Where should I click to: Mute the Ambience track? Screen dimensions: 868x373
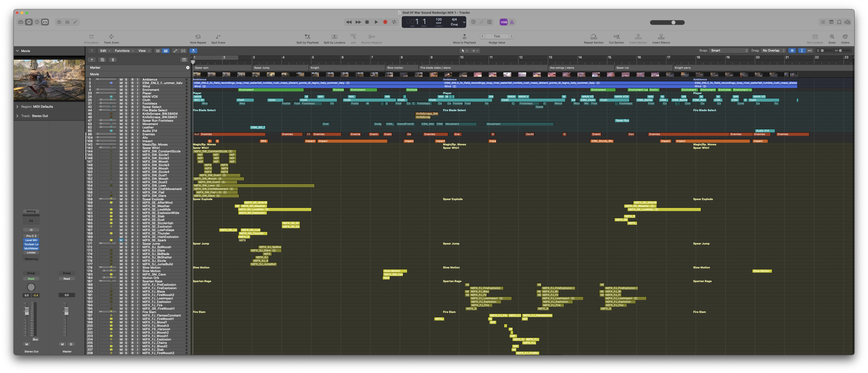(121, 79)
